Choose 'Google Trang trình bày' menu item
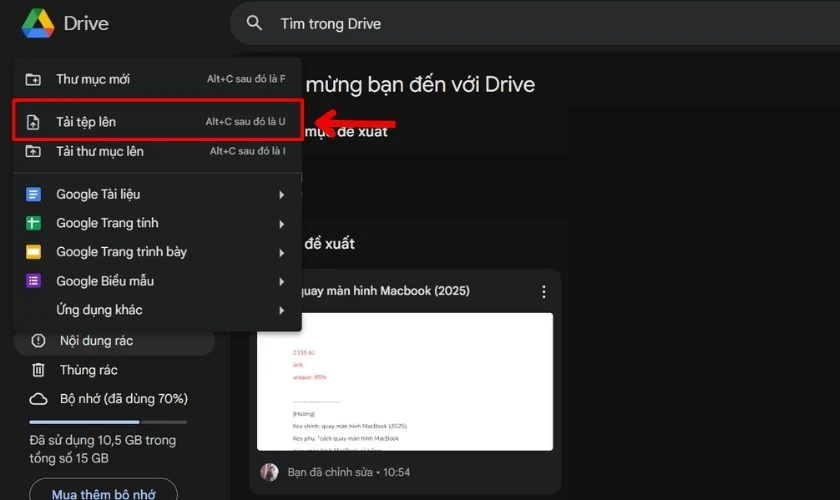The image size is (840, 500). (158, 252)
